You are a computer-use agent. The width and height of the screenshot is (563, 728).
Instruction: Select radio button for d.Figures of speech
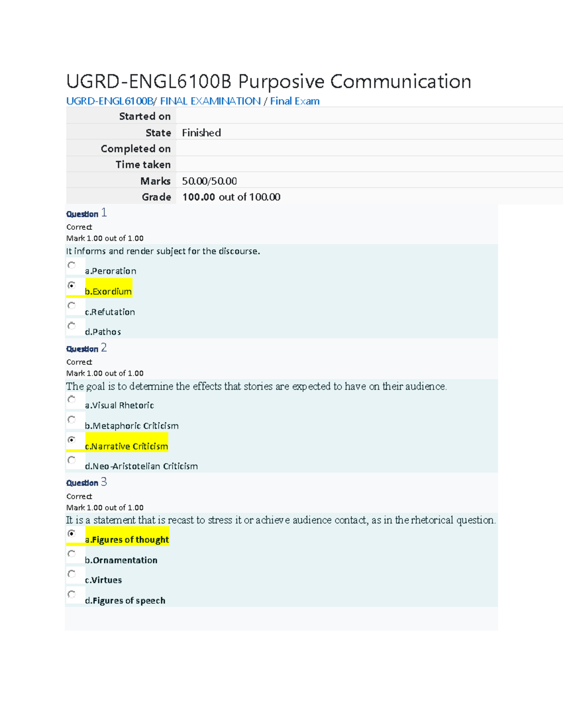[71, 594]
